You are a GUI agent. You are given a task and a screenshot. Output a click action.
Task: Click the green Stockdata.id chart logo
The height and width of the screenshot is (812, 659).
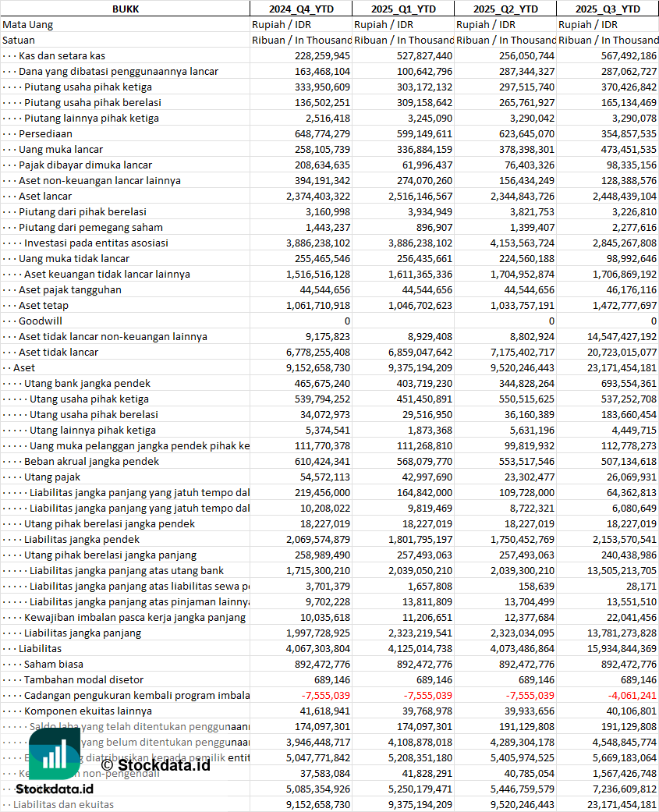[x=55, y=753]
